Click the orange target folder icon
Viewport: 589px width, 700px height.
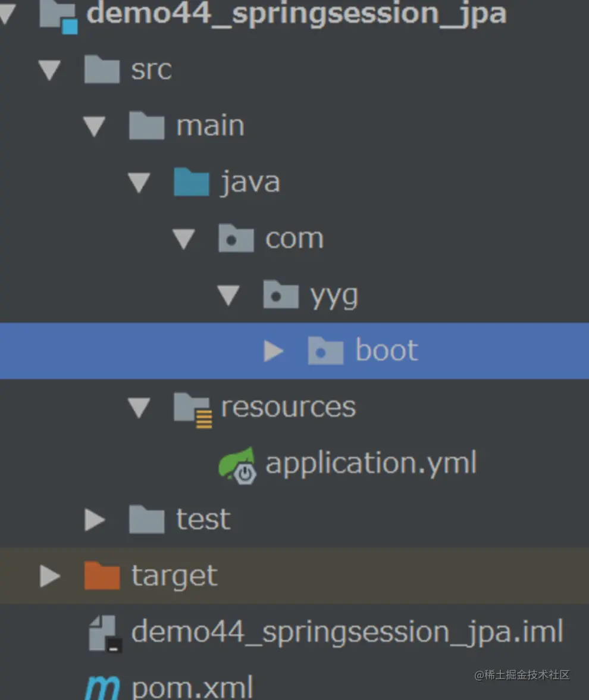[x=102, y=576]
